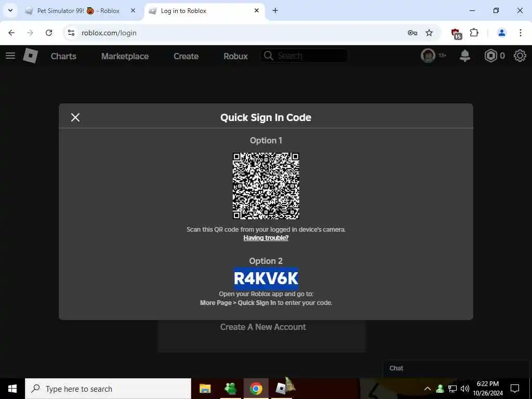Viewport: 532px width, 399px height.
Task: Open the user avatar profile icon
Action: (x=428, y=56)
